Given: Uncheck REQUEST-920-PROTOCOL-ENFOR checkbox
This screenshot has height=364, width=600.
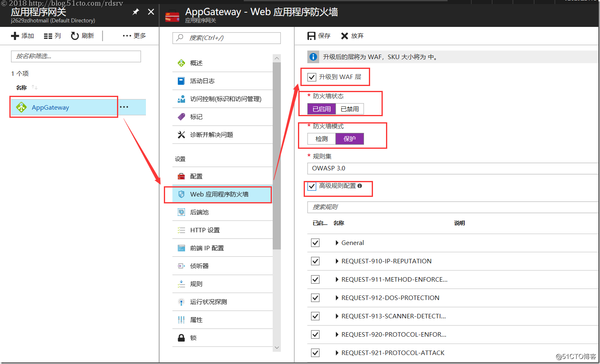Looking at the screenshot, I should point(315,335).
